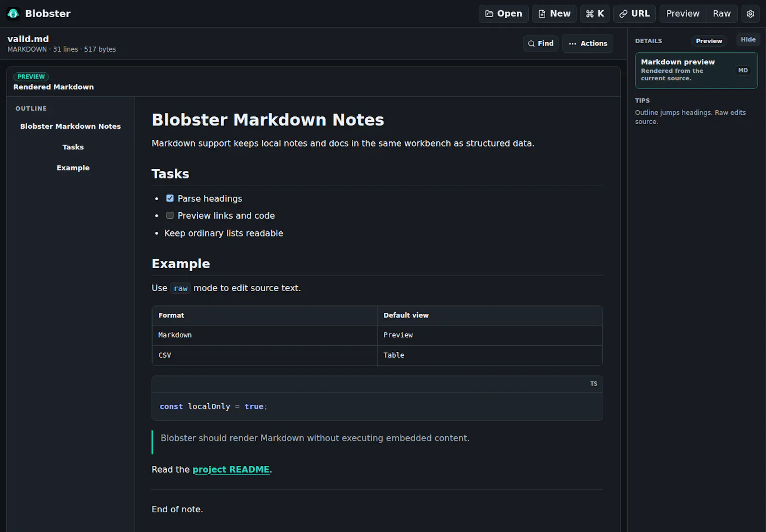
Task: Jump to Example in outline
Action: 73,168
